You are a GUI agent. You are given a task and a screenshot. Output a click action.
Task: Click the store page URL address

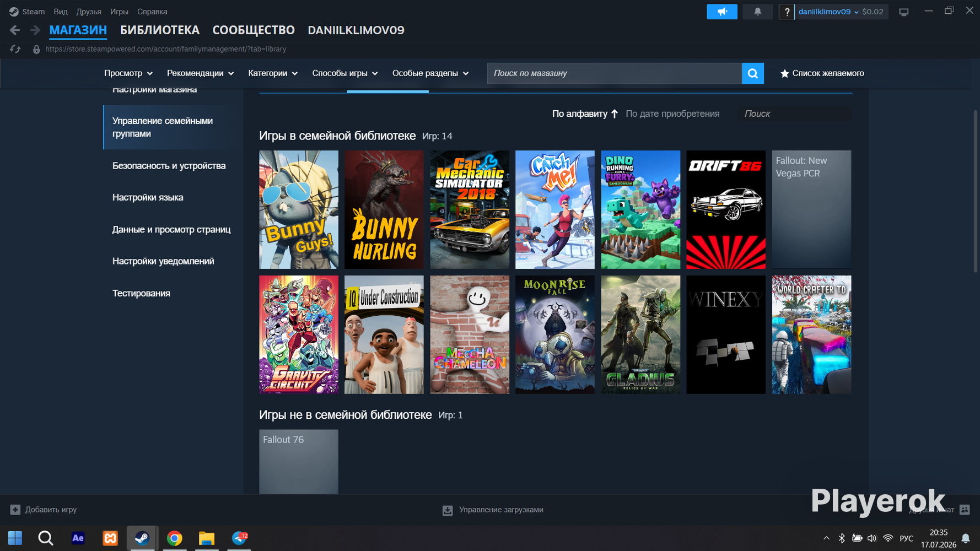pyautogui.click(x=166, y=49)
